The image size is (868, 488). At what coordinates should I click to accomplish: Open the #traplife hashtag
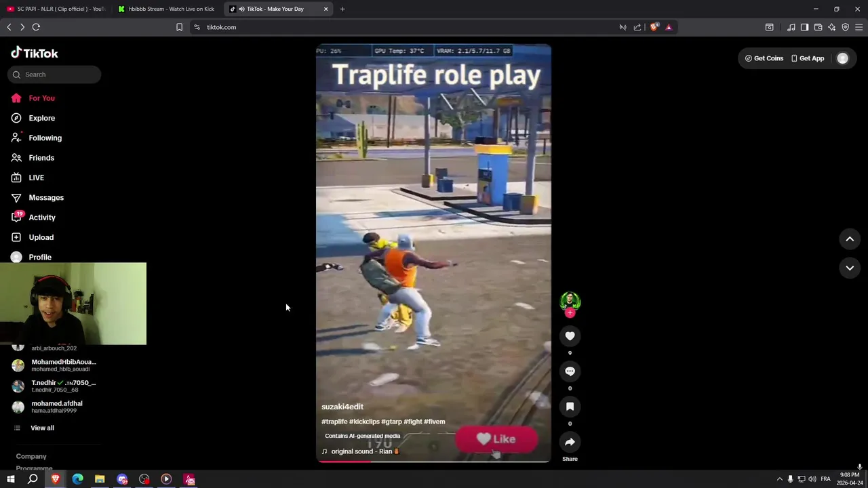click(334, 422)
